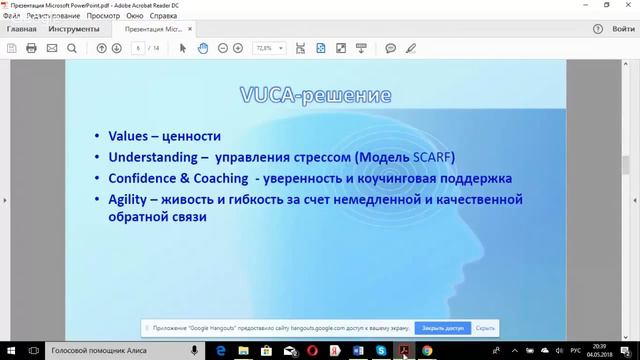The image size is (640, 360).
Task: Select the Highlight text pen icon
Action: pos(411,48)
